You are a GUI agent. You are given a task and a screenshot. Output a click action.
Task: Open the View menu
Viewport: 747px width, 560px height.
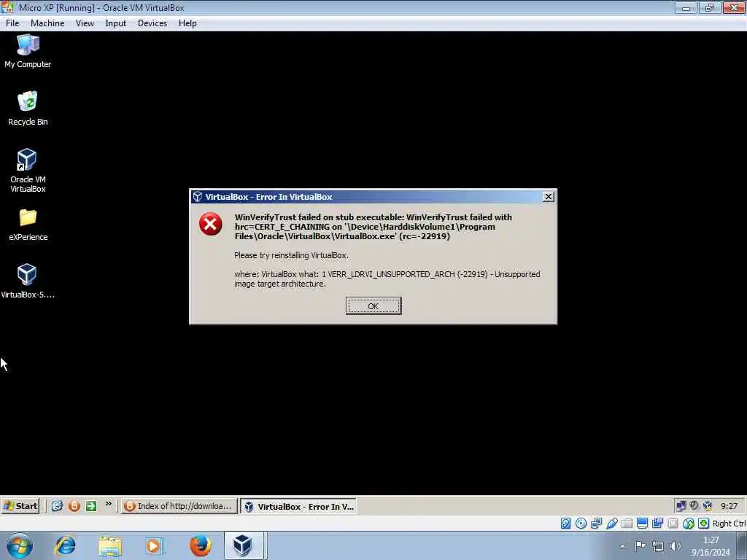(x=85, y=23)
